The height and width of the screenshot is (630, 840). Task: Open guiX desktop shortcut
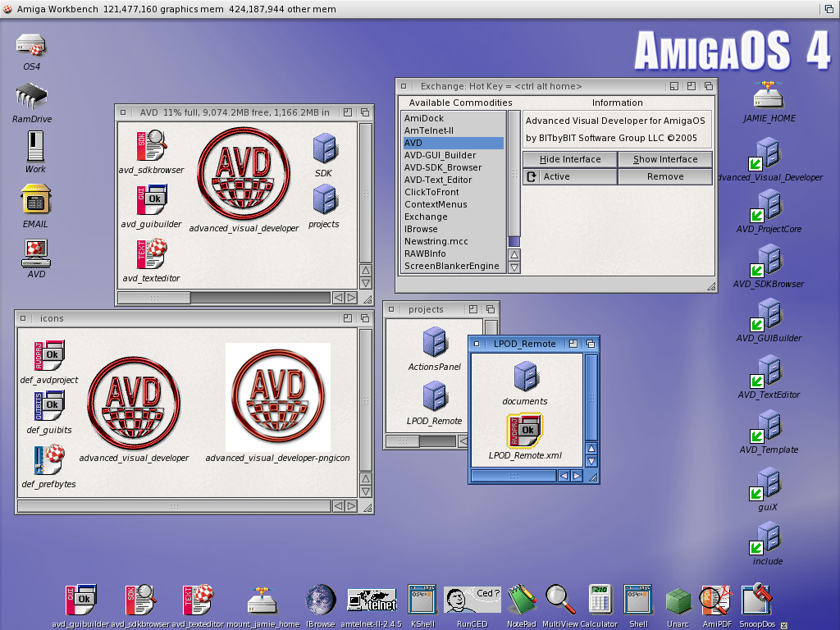(x=766, y=484)
